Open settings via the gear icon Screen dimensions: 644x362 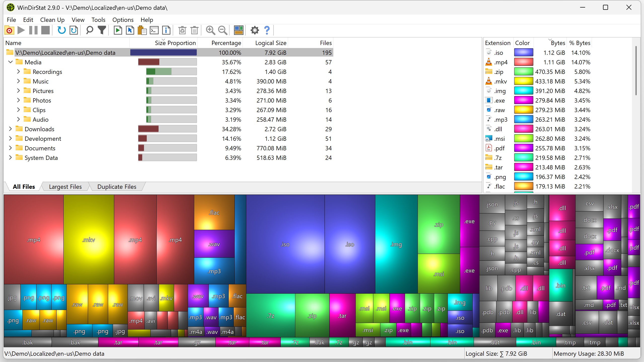click(255, 30)
